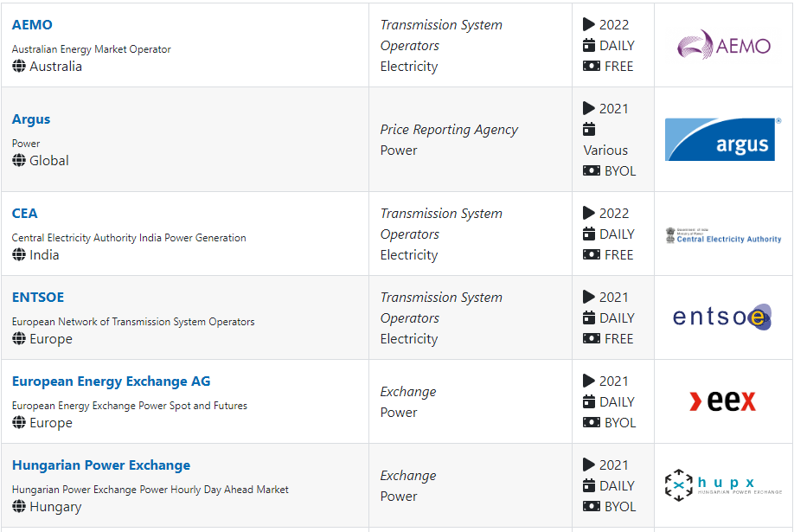Open Hungarian Power Exchange link

click(x=101, y=465)
